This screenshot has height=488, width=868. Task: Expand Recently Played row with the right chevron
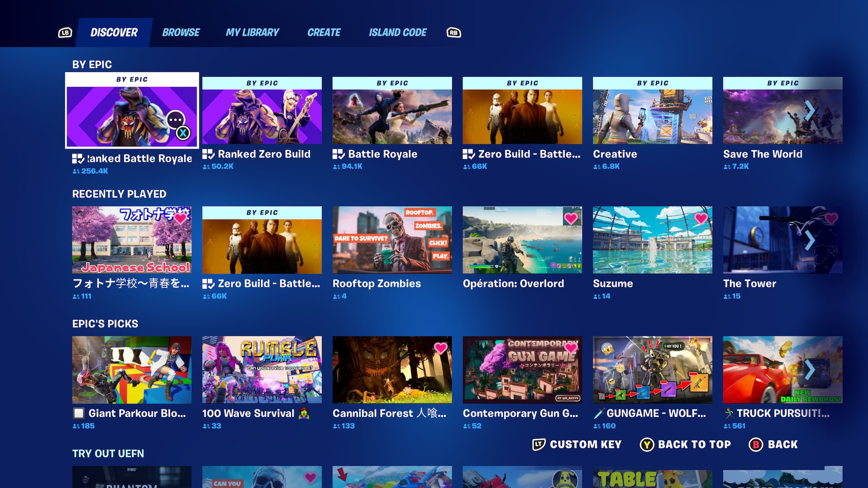[810, 240]
